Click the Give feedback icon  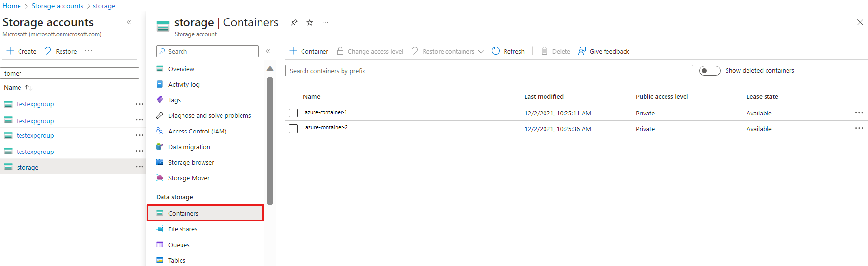point(582,51)
